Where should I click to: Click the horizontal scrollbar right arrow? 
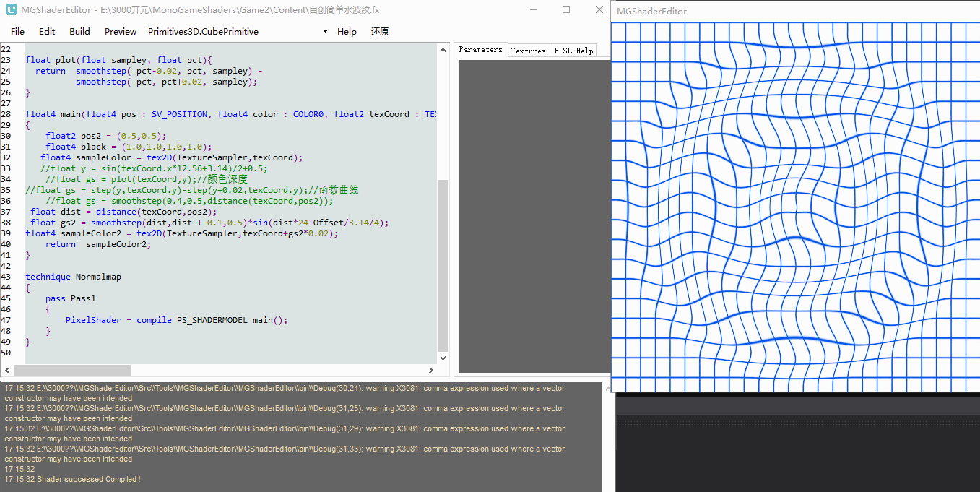click(431, 370)
